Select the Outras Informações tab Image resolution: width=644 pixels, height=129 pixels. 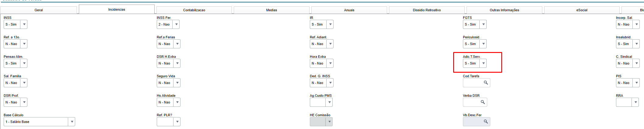point(504,10)
